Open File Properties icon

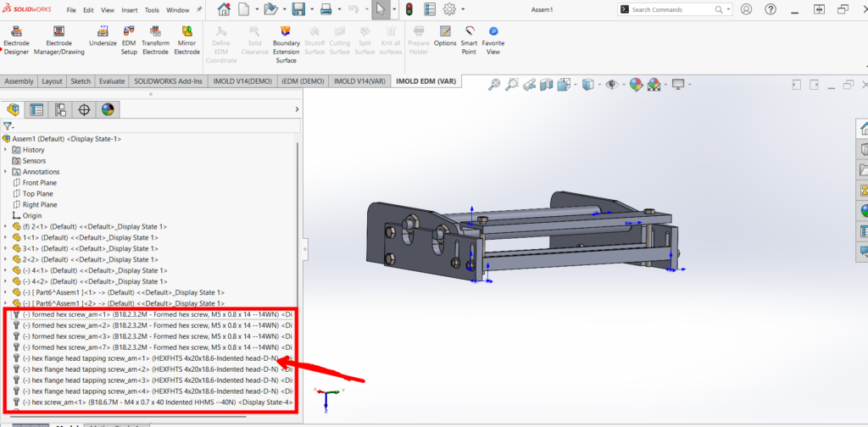click(x=430, y=9)
